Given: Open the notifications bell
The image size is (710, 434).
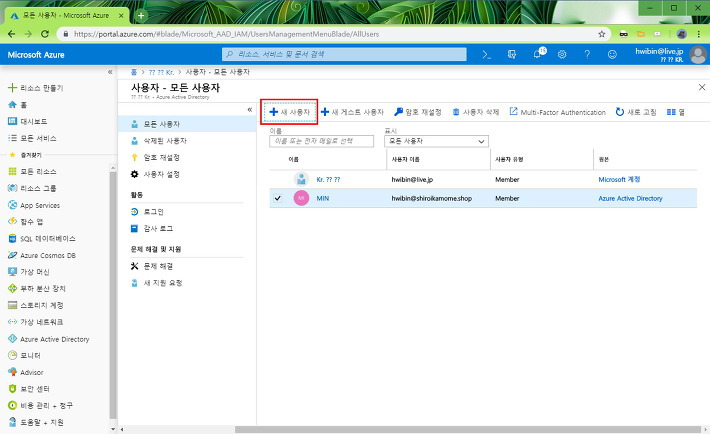Looking at the screenshot, I should (537, 54).
